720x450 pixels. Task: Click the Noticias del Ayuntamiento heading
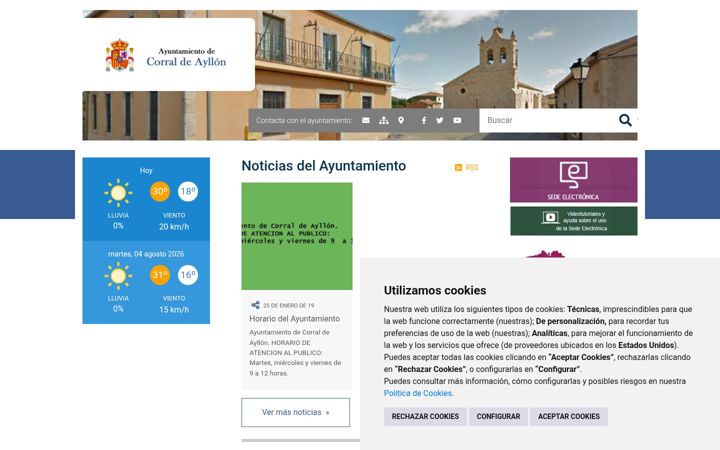coord(324,166)
